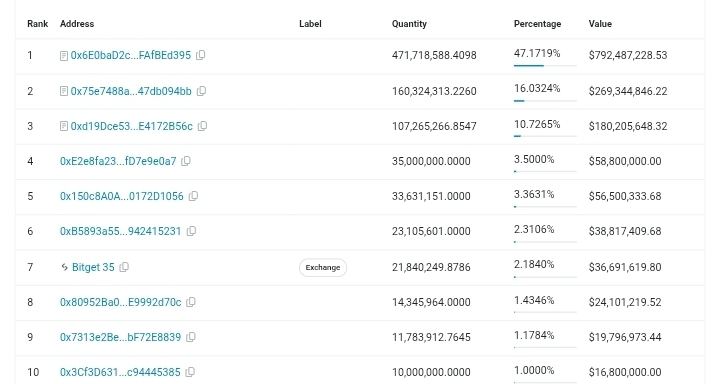720x384 pixels.
Task: Click the Exchange label badge
Action: [x=323, y=267]
